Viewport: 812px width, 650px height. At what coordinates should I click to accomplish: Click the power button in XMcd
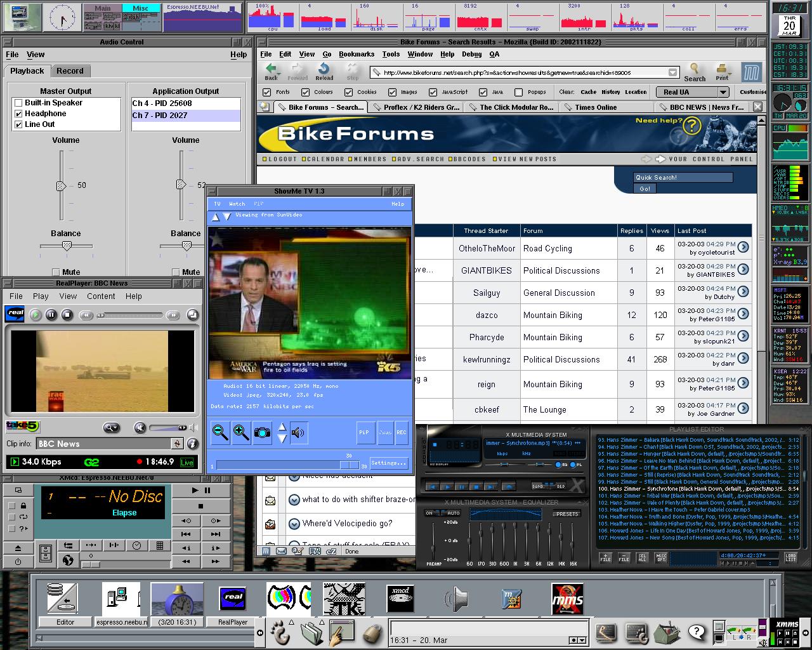(18, 562)
